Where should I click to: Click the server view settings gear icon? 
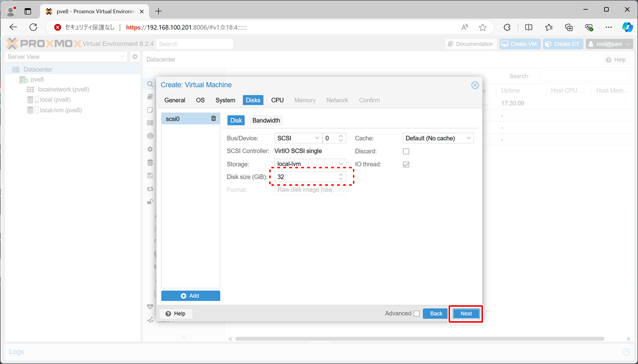[x=135, y=57]
